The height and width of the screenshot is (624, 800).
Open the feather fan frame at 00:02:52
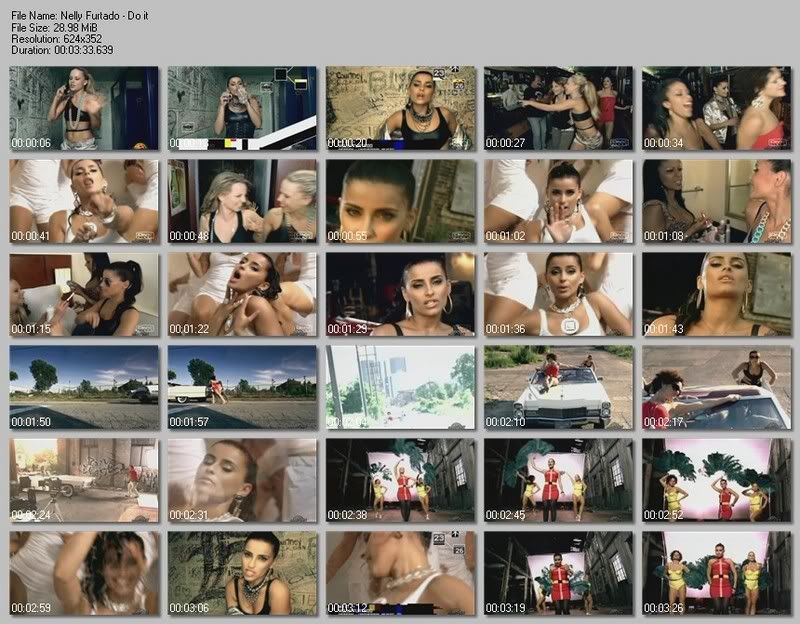[x=717, y=481]
